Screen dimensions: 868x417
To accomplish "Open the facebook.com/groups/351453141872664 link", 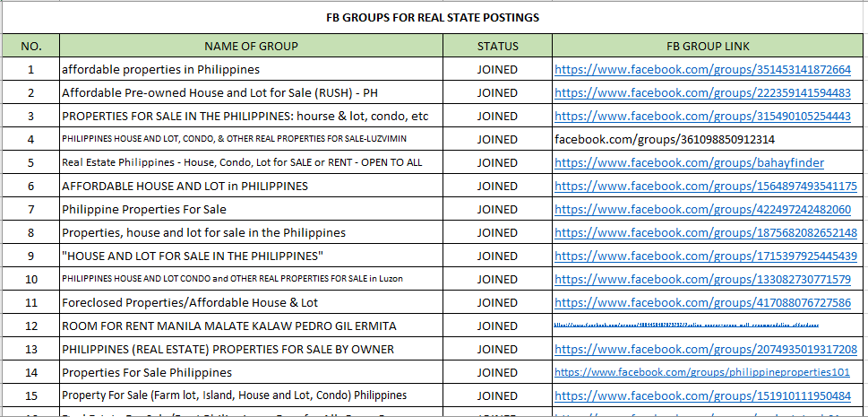I will (702, 70).
